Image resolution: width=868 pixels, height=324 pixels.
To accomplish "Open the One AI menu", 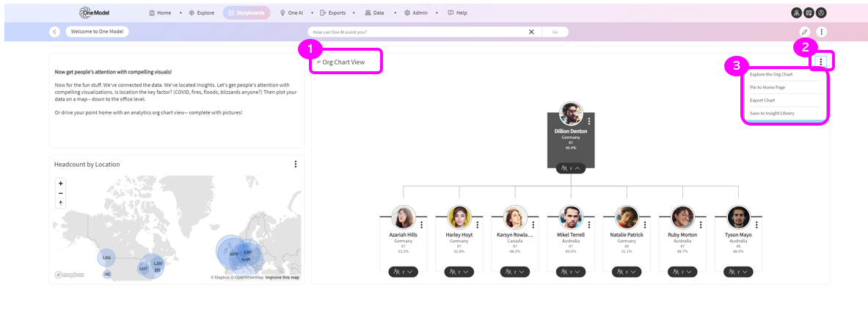I will (x=292, y=12).
